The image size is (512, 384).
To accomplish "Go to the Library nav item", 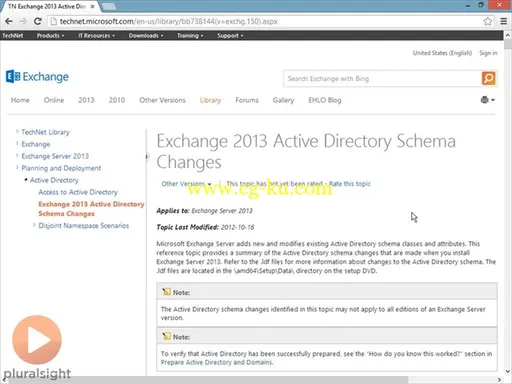I will click(x=210, y=100).
